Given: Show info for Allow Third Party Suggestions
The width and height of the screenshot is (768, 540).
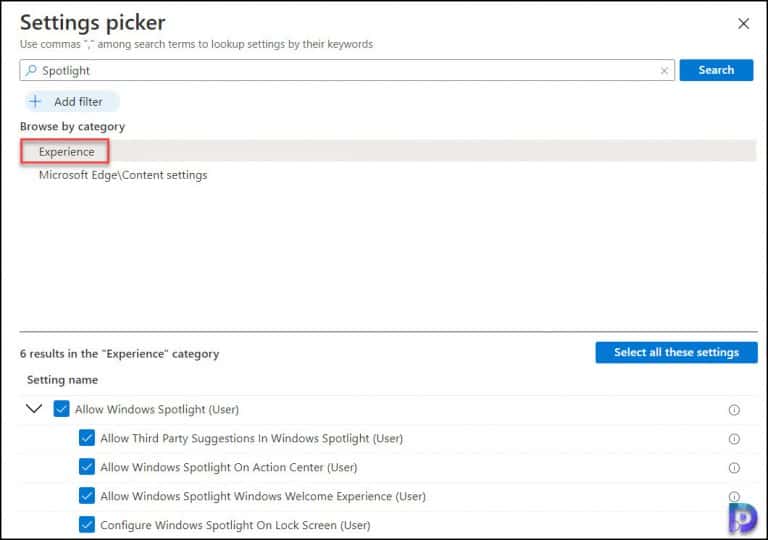Looking at the screenshot, I should (734, 439).
